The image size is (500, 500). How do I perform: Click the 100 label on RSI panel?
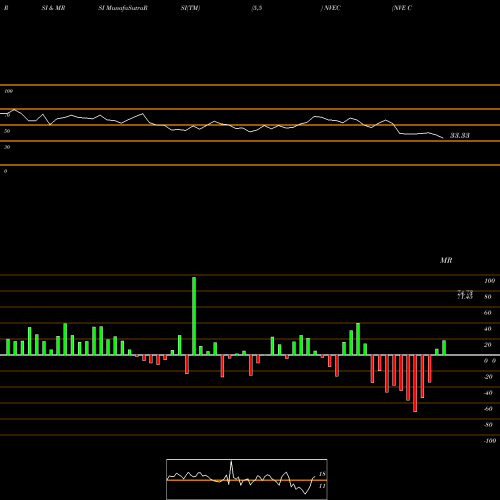8,91
